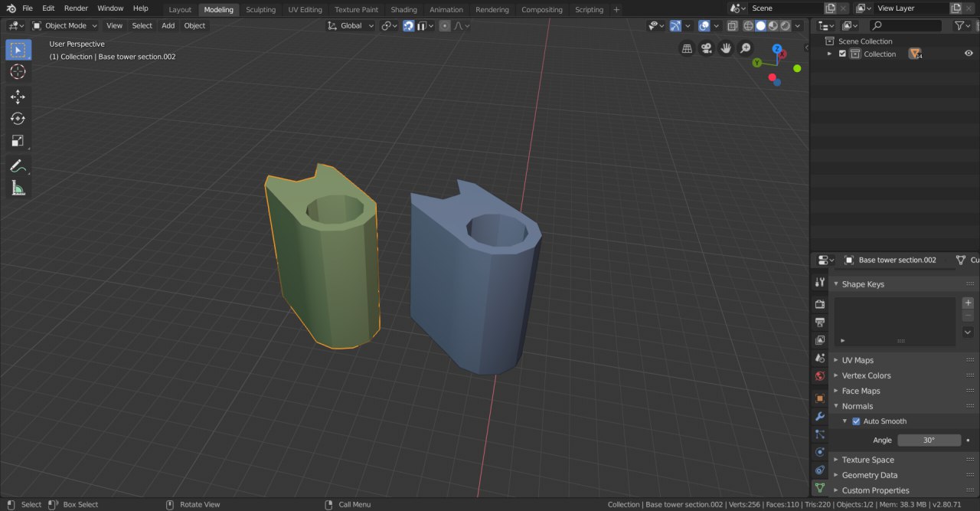Switch to material preview shading
This screenshot has width=980, height=511.
[x=773, y=25]
